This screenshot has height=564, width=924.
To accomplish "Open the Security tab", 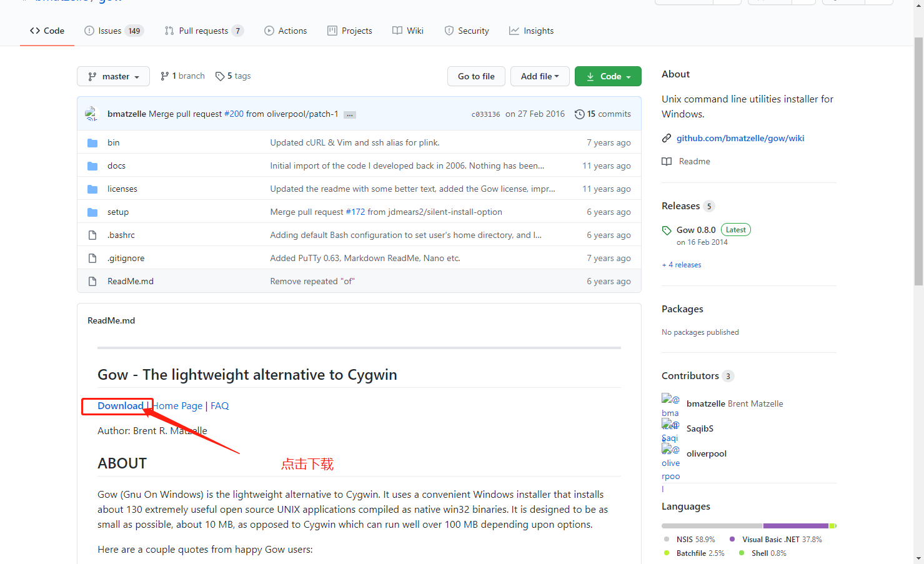I will (467, 31).
